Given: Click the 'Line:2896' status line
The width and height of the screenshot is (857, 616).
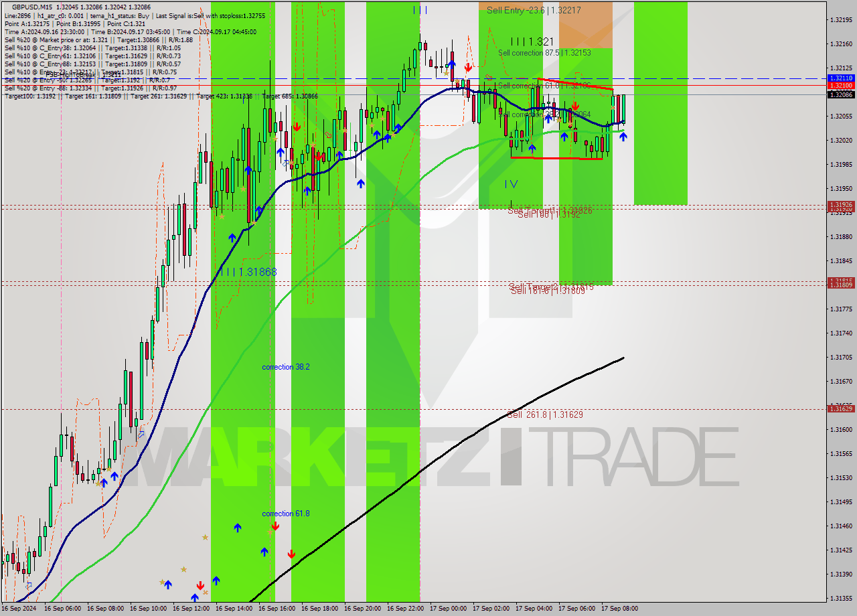Looking at the screenshot, I should 135,15.
